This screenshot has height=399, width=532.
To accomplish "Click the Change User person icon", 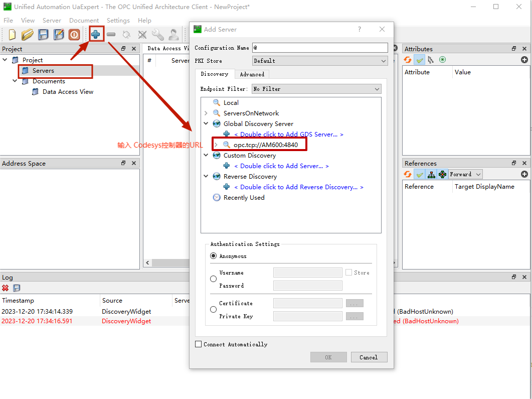I will [x=173, y=34].
